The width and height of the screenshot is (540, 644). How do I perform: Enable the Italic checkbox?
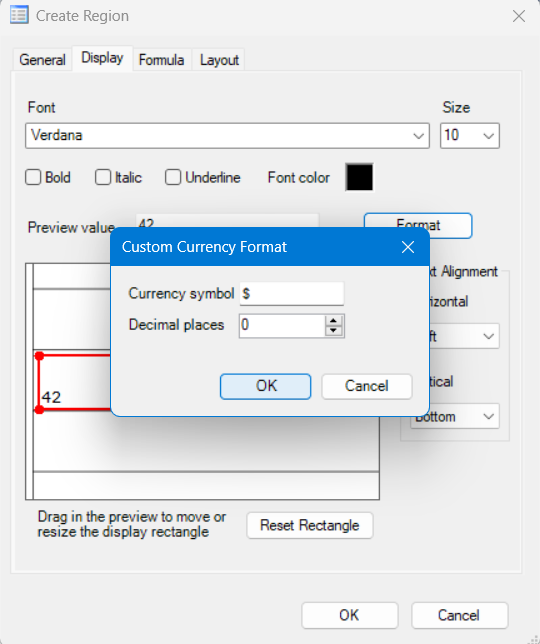click(x=103, y=177)
